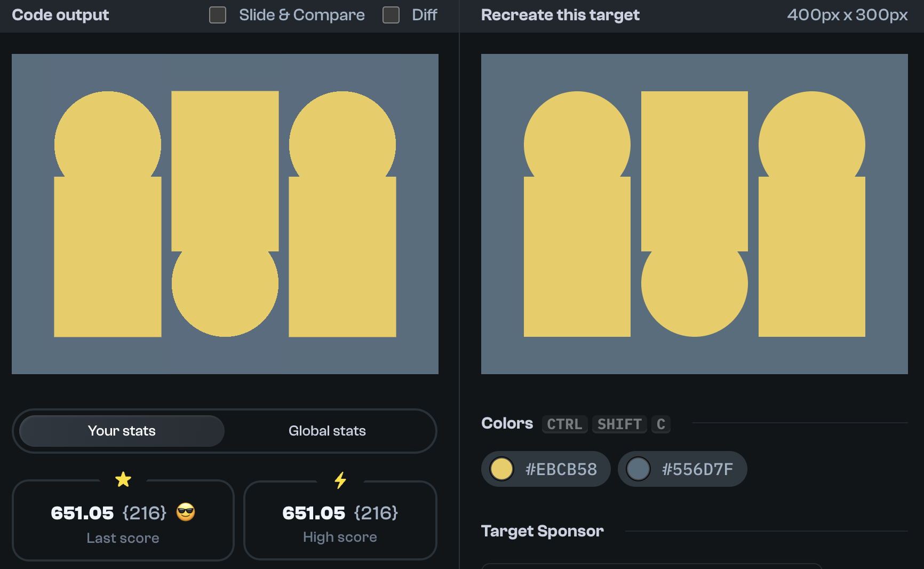Check Slide & Compare to overlay outputs
The height and width of the screenshot is (569, 924).
pyautogui.click(x=218, y=15)
